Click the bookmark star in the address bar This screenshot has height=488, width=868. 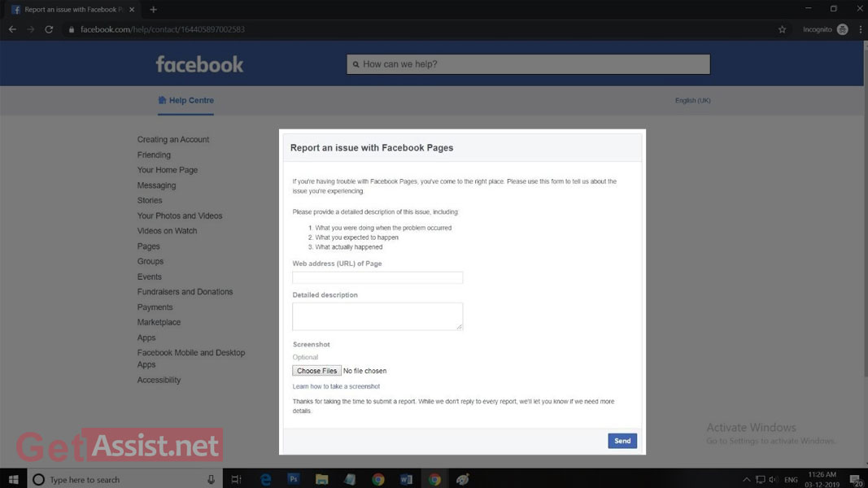(781, 28)
